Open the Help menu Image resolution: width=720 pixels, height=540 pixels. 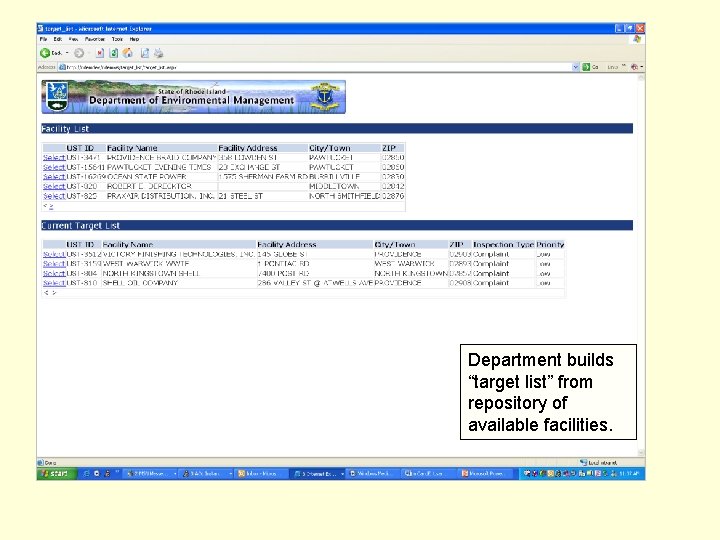(x=134, y=39)
